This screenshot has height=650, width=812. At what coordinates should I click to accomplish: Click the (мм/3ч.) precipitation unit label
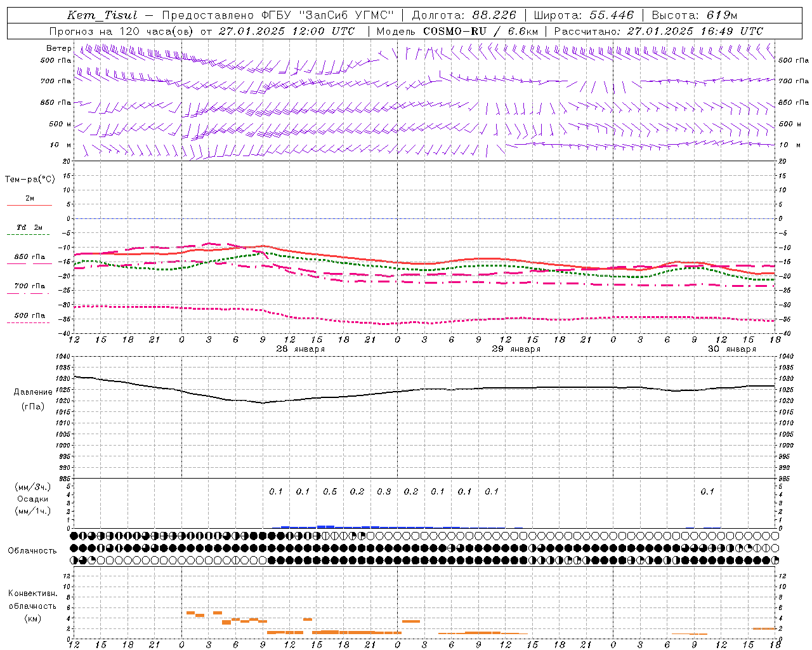33,487
